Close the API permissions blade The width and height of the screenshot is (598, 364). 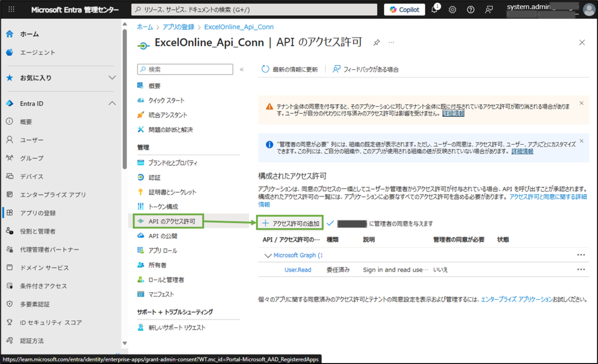[582, 42]
